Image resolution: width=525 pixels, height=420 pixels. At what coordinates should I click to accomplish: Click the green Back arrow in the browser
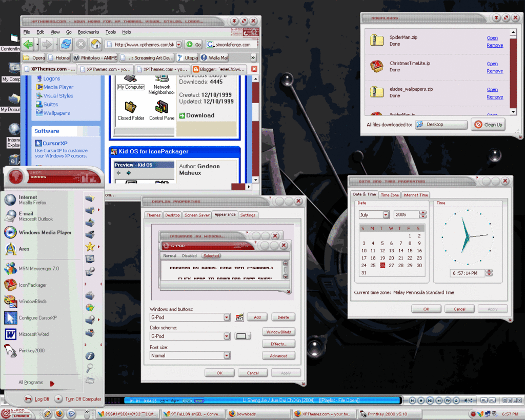(29, 44)
